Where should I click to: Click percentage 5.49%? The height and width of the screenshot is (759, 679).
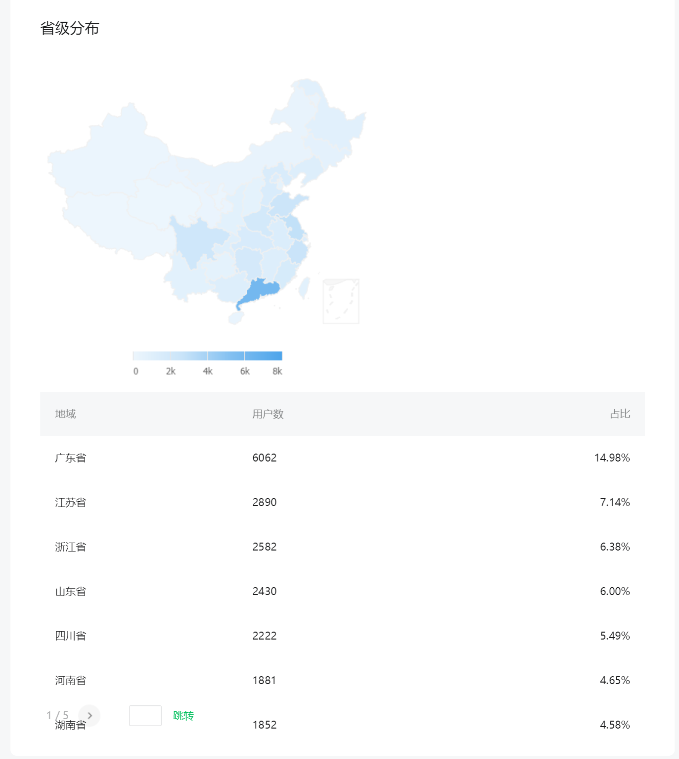click(x=615, y=636)
